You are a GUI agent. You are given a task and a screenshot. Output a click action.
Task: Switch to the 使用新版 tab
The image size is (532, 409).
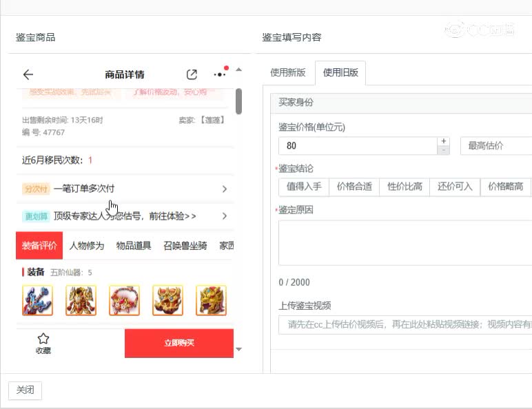(288, 72)
